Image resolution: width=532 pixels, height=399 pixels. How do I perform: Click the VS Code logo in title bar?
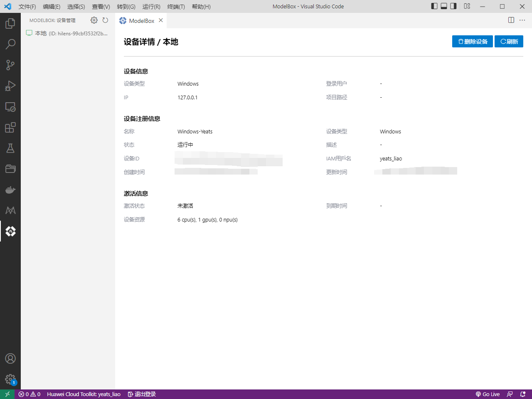pyautogui.click(x=7, y=6)
